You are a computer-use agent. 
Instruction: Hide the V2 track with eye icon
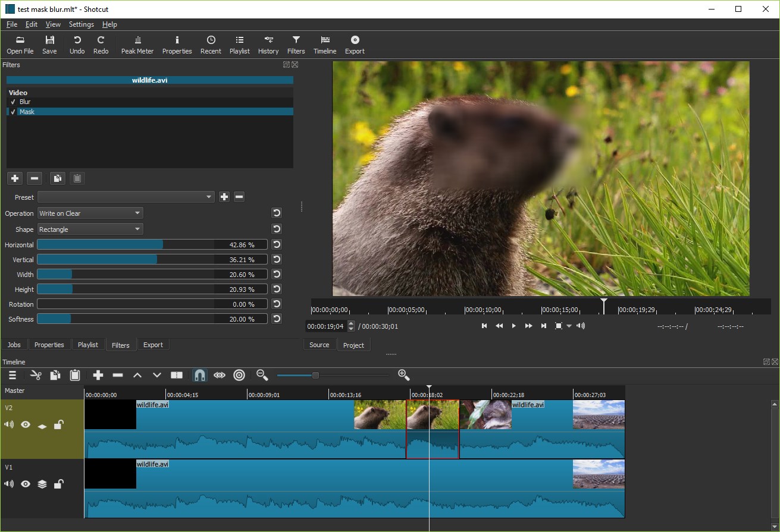point(26,424)
